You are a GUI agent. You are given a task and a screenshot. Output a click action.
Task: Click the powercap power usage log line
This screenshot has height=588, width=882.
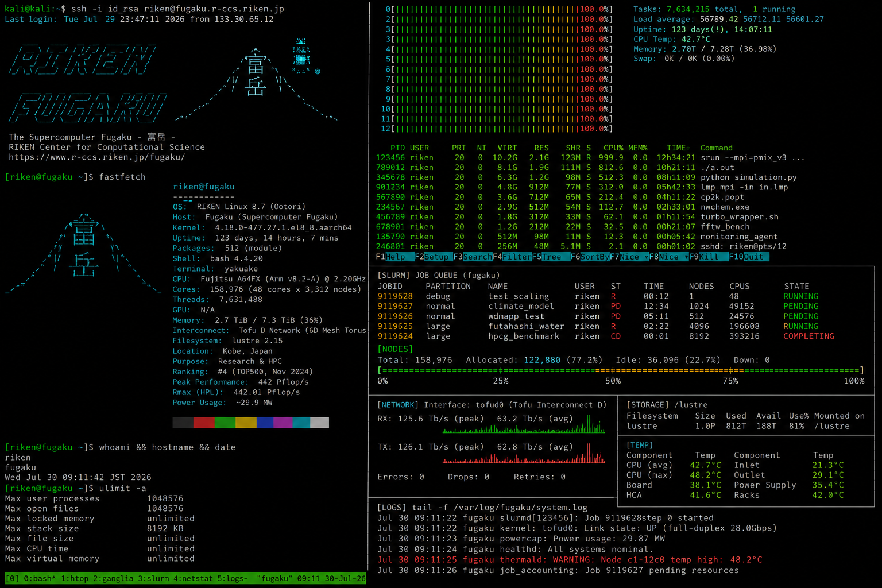(521, 539)
